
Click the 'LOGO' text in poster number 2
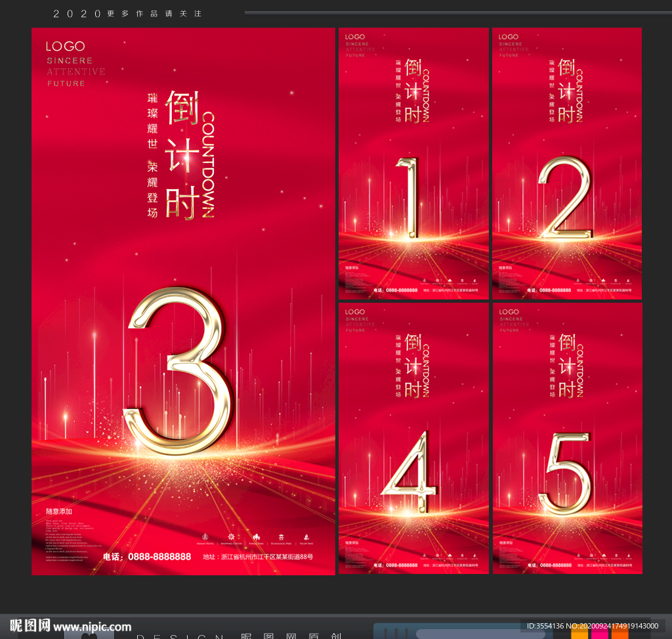[x=509, y=37]
